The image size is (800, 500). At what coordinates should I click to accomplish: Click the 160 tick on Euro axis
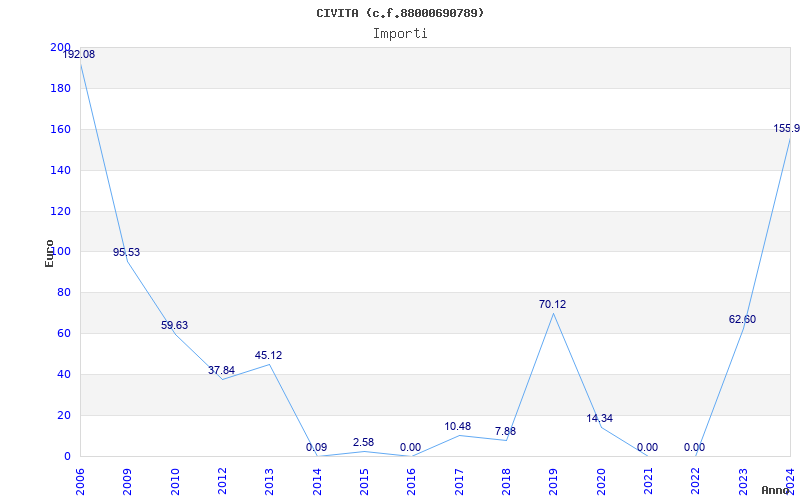click(60, 129)
